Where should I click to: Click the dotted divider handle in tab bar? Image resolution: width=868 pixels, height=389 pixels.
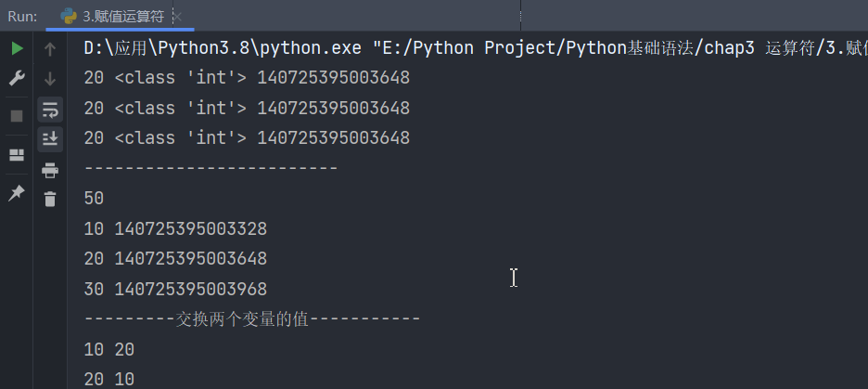(x=521, y=16)
